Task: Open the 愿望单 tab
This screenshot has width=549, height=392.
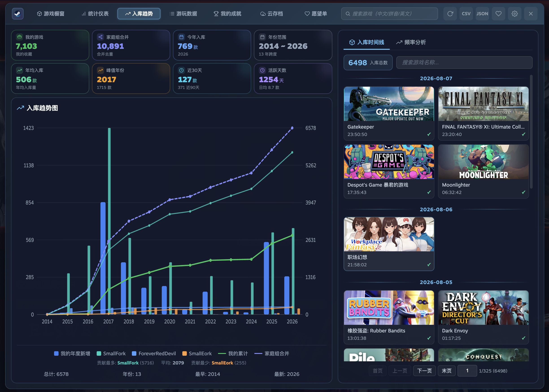Action: [x=316, y=14]
